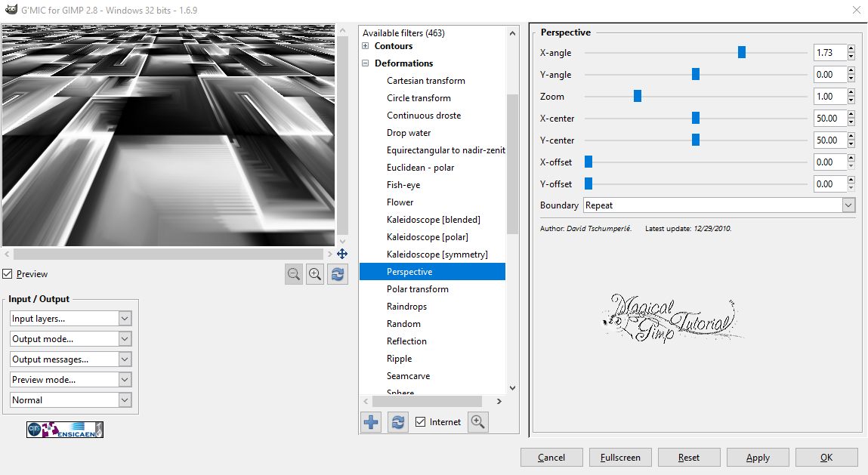Click the magnifier icon next to the Internet checkbox
Image resolution: width=868 pixels, height=475 pixels.
[477, 421]
